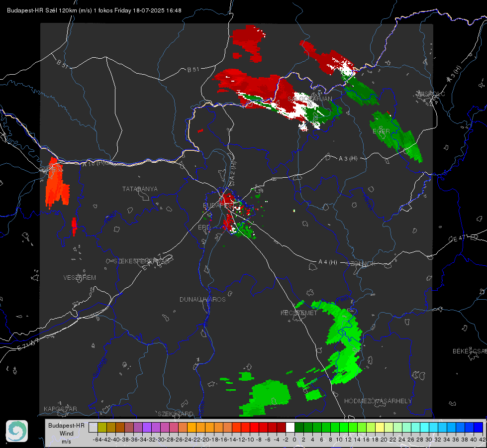Viewport: 487px width, 448px height.
Task: Click the '0' value on the legend scale
Action: click(x=294, y=440)
